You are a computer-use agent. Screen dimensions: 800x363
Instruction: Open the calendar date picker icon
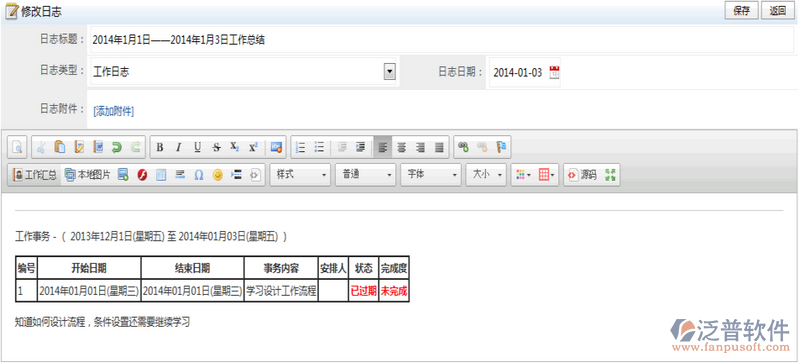click(554, 72)
